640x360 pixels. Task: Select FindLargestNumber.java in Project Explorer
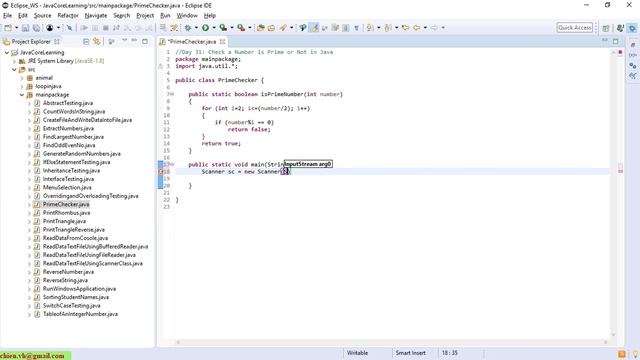click(x=73, y=137)
